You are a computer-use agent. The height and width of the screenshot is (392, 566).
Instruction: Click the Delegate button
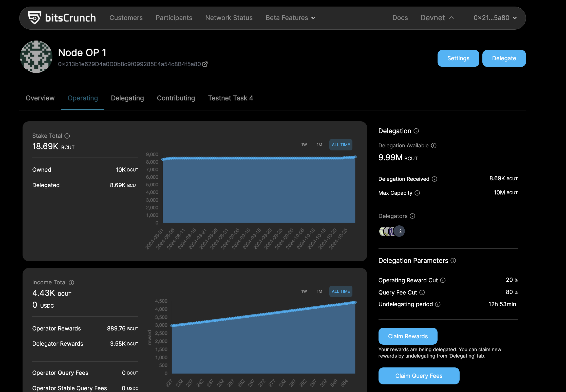click(504, 58)
